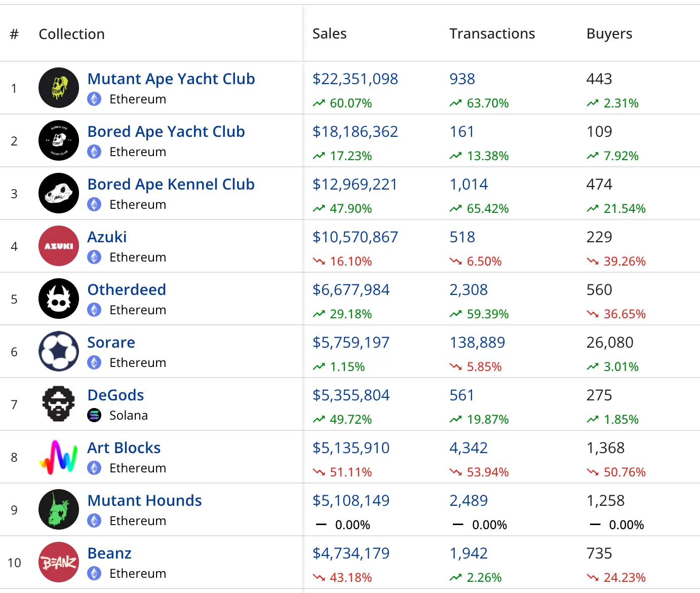Click sales value $12,969,221
The height and width of the screenshot is (593, 700).
[x=355, y=184]
